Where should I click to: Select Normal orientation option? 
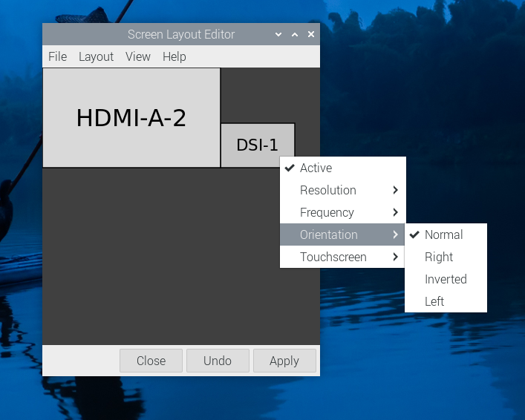click(443, 235)
